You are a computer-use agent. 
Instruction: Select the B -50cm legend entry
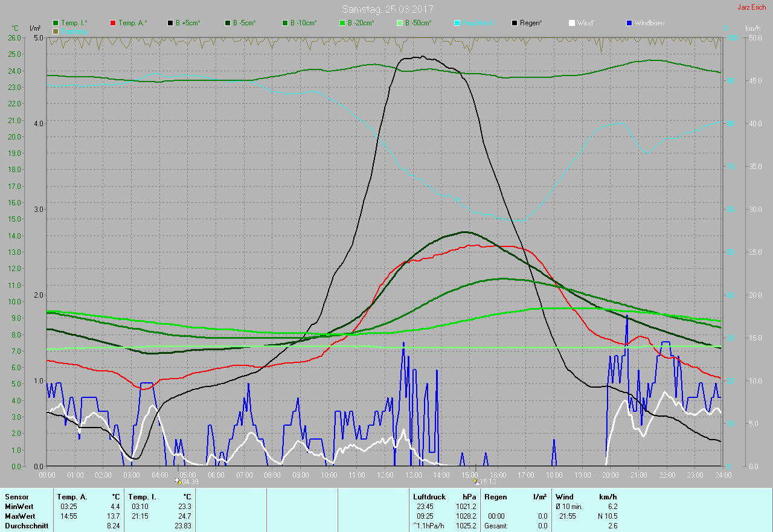tap(418, 23)
